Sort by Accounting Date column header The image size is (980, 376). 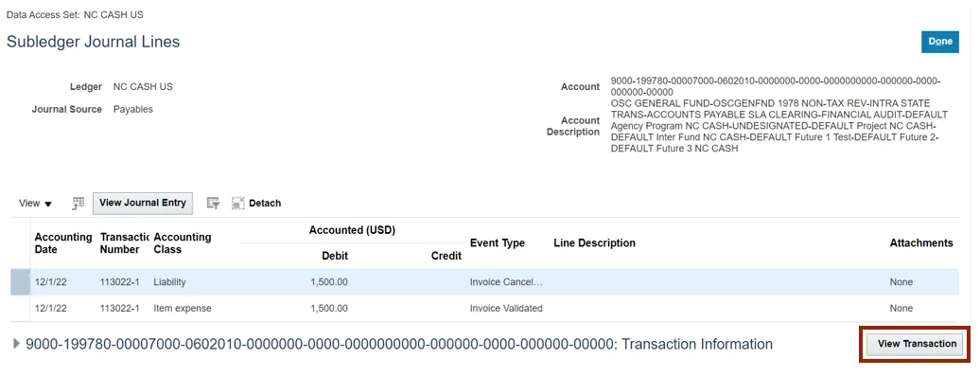(63, 242)
